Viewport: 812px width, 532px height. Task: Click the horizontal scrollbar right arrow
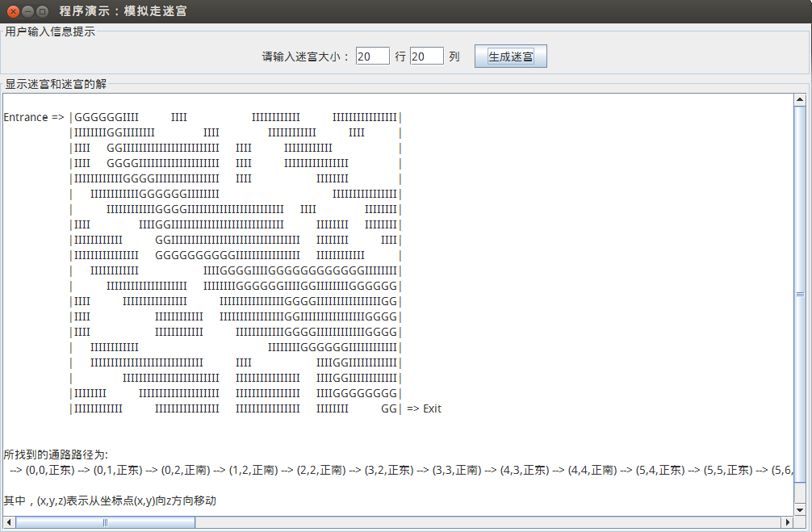click(787, 523)
